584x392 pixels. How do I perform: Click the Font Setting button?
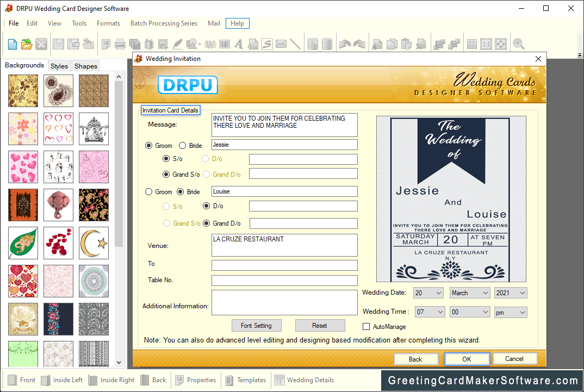click(256, 325)
